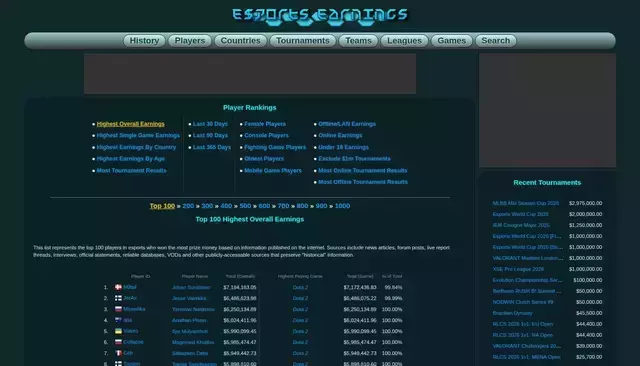Open Highest Earnings By Age
This screenshot has width=640, height=366.
coord(131,159)
